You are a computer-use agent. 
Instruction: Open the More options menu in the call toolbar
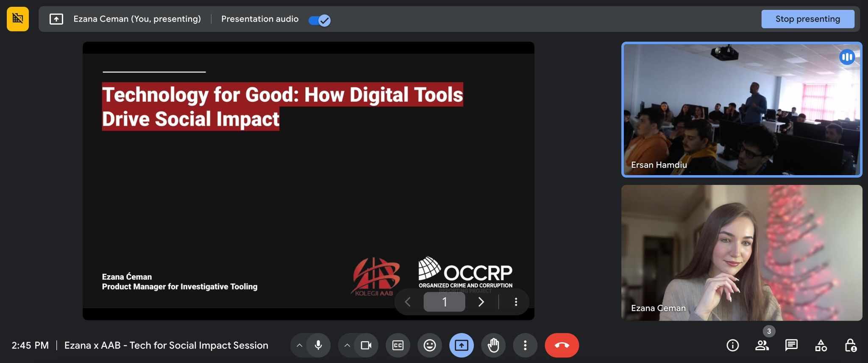(x=525, y=345)
